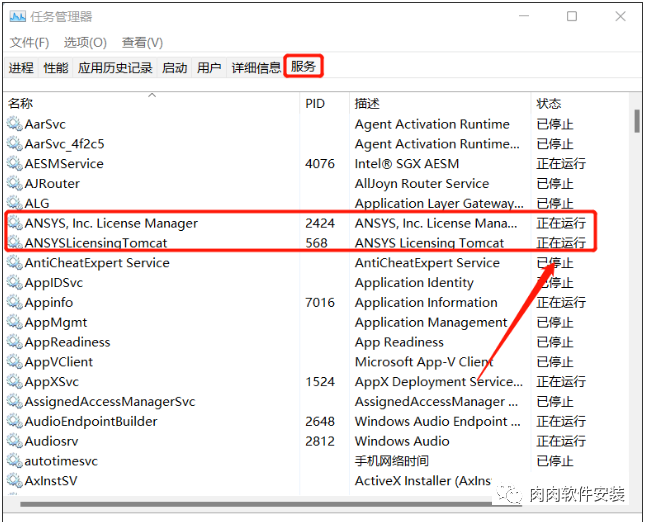Click 正在运行 status of Audiosrv row
This screenshot has width=645, height=522.
[x=561, y=441]
